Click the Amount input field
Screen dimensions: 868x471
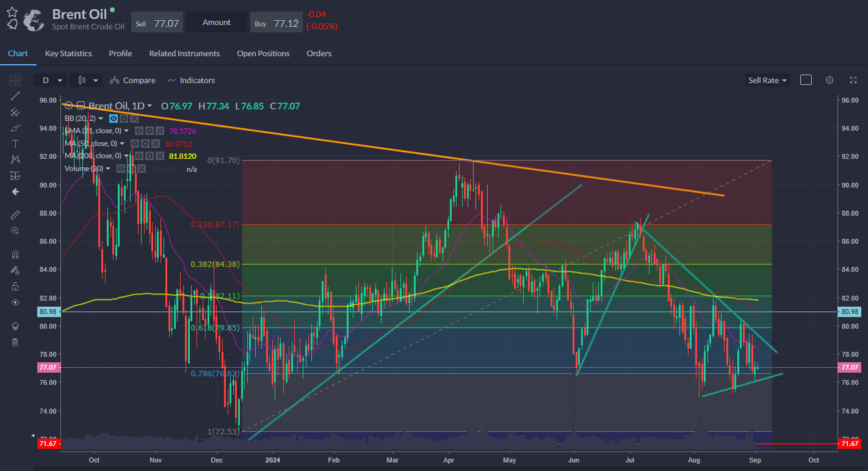[x=217, y=23]
